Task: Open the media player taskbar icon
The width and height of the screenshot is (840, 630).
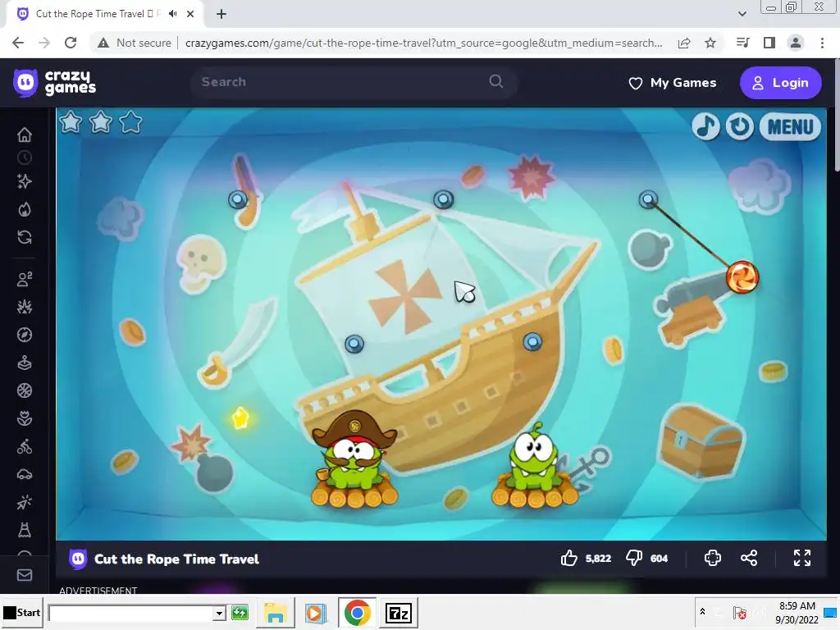Action: tap(315, 612)
